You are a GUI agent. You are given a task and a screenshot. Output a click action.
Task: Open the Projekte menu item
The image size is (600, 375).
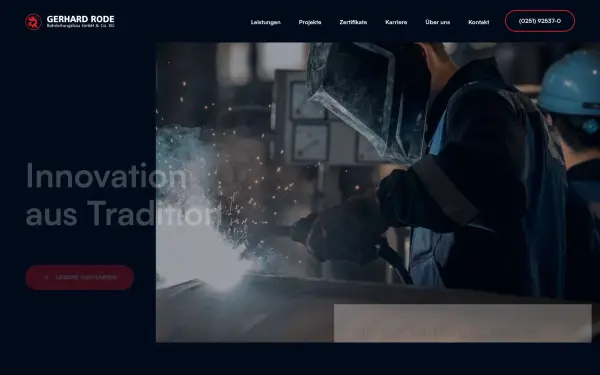point(310,22)
